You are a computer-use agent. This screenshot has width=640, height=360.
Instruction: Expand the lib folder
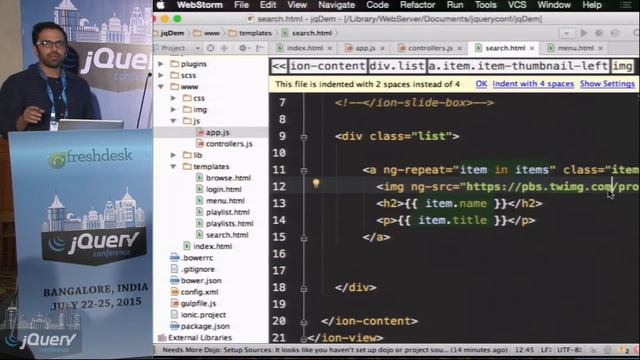click(x=173, y=156)
